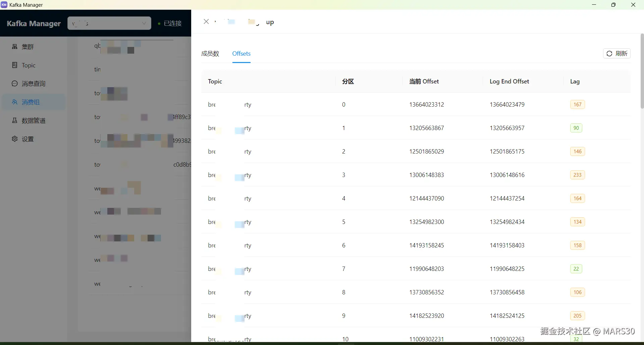Click the 消费组 consumer group icon

pos(15,102)
